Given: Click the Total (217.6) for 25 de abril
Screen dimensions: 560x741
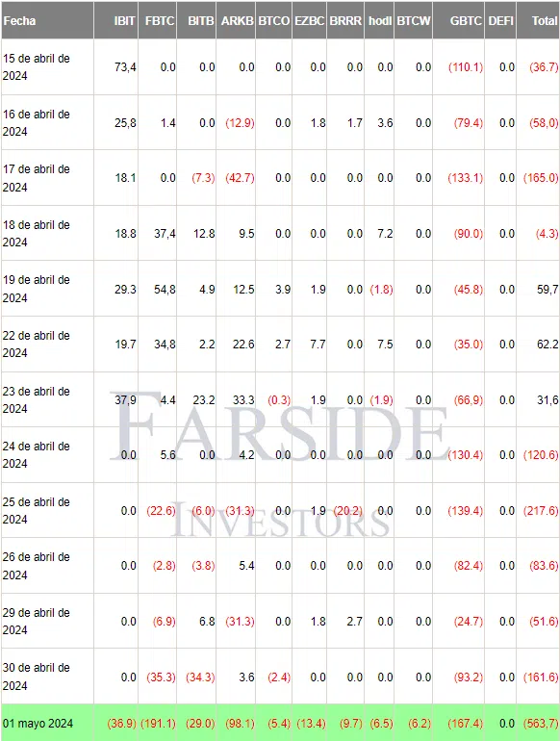Looking at the screenshot, I should pyautogui.click(x=541, y=511).
